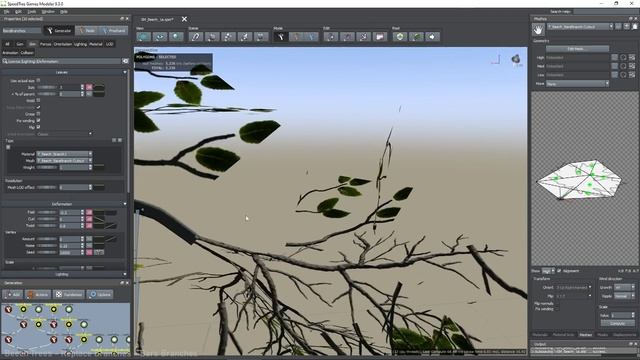640x360 pixels.
Task: Click the sphere View toolbar icon
Action: (x=176, y=37)
